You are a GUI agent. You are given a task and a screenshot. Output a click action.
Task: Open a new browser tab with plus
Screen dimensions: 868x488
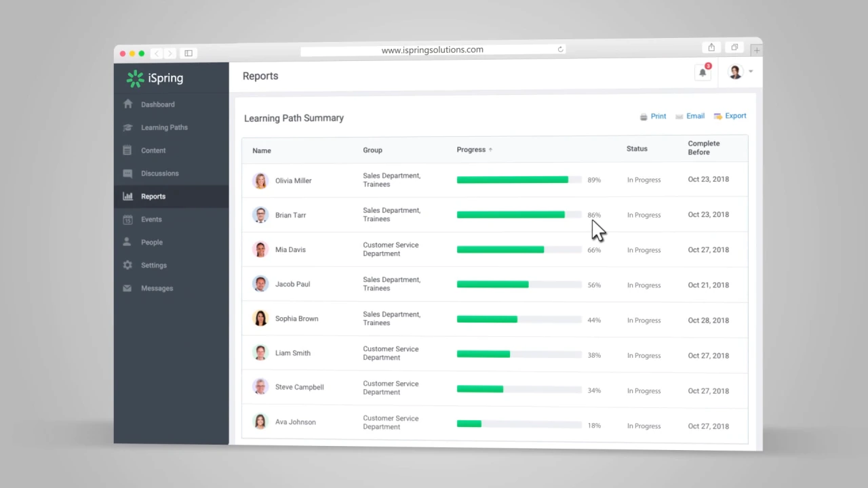(757, 50)
